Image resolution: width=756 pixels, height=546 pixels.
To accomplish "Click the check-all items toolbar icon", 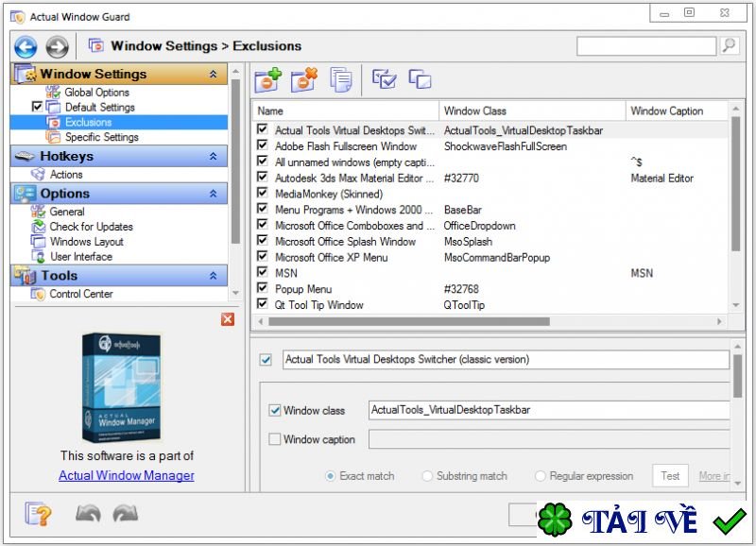I will tap(384, 80).
